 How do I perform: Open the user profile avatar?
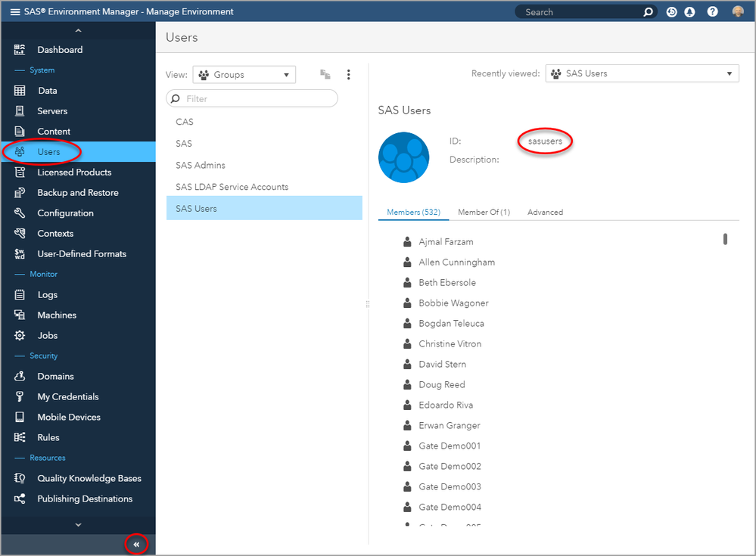(x=738, y=12)
